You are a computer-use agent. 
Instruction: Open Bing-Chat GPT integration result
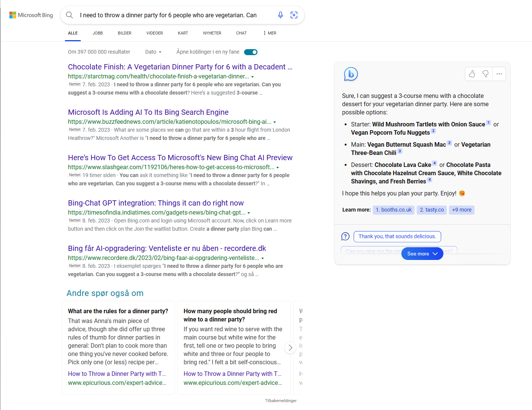[x=156, y=203]
